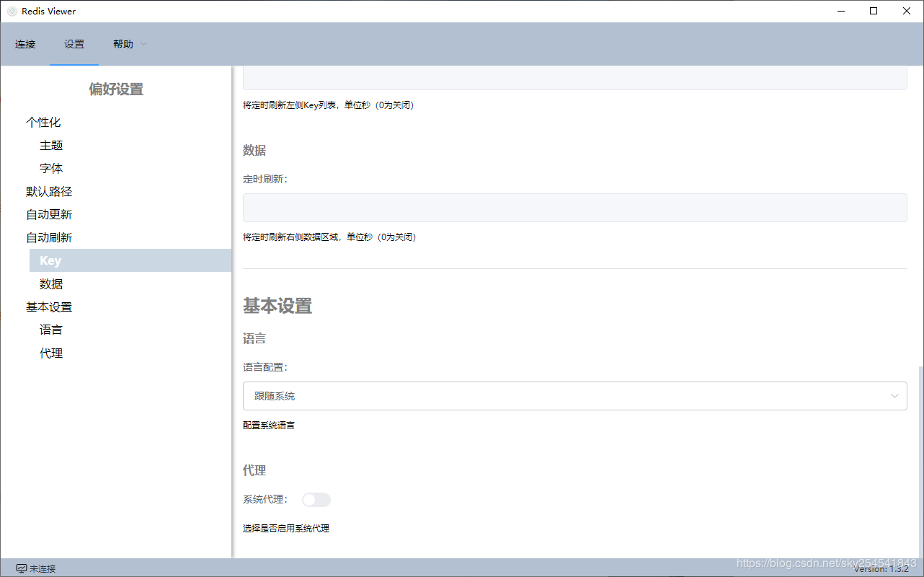Image resolution: width=924 pixels, height=577 pixels.
Task: Click the 代理 section heading in main pane
Action: [x=254, y=470]
